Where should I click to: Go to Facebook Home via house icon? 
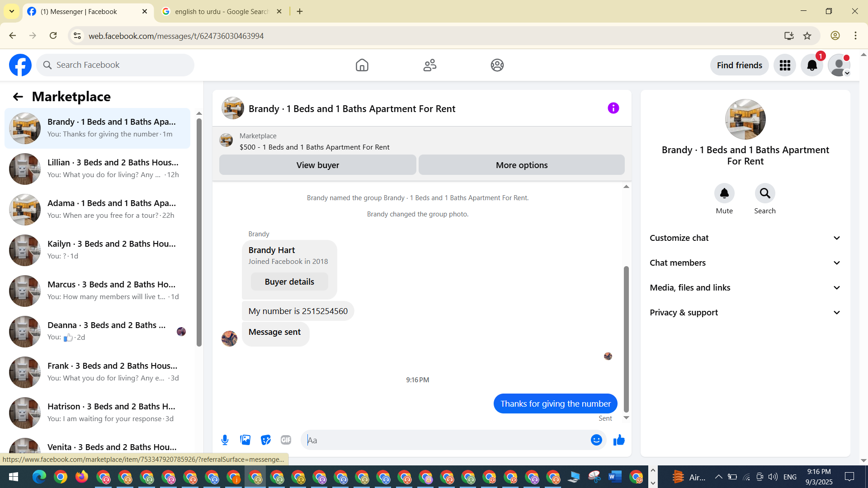coord(362,65)
